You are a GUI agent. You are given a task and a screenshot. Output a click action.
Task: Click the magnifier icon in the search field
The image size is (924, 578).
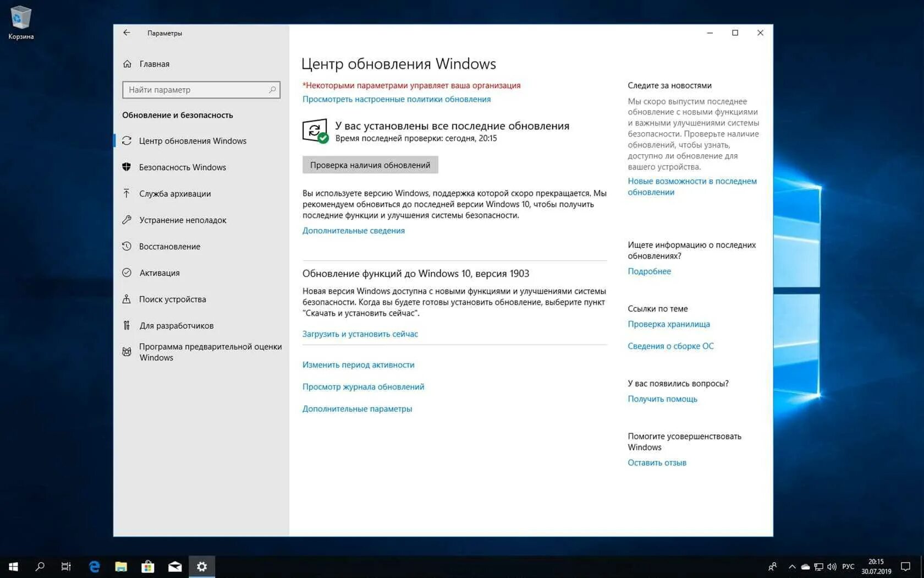(x=272, y=90)
